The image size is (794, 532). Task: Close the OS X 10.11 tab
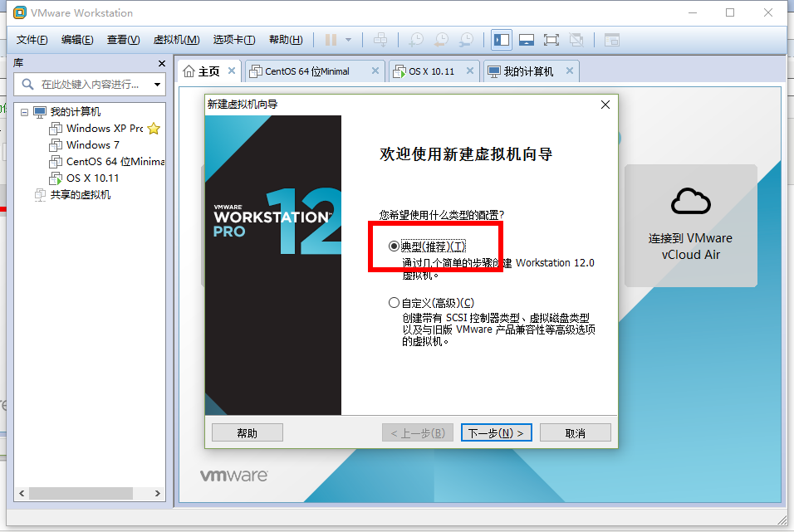(x=470, y=71)
